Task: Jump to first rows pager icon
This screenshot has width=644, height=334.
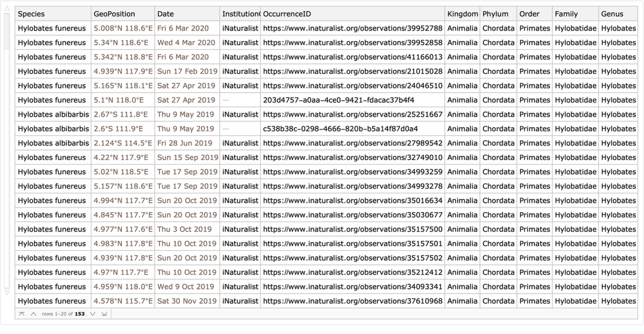Action: [x=22, y=314]
